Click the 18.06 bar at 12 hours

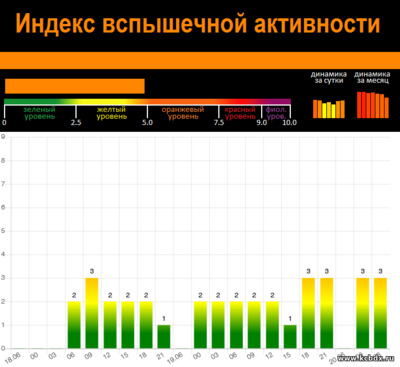[110, 325]
